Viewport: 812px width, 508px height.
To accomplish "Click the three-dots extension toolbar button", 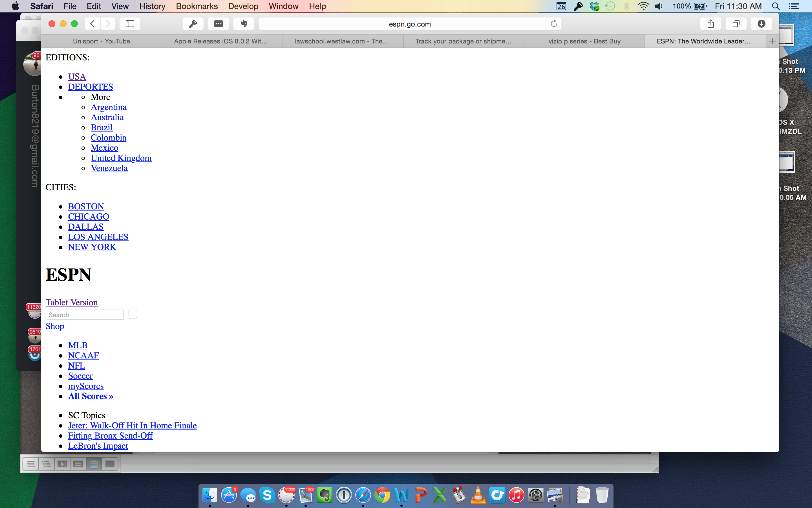I will pyautogui.click(x=219, y=23).
